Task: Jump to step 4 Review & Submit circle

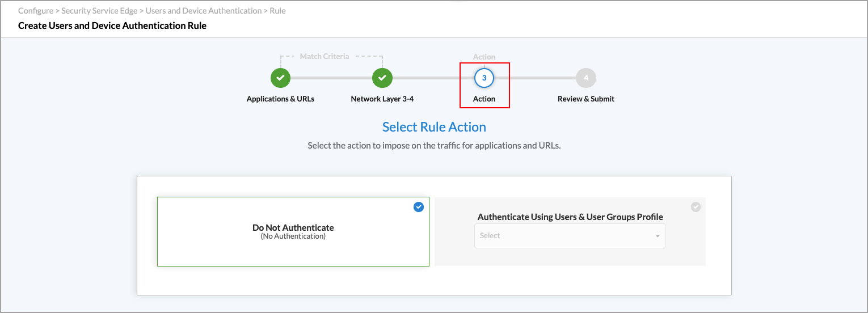Action: pos(586,78)
